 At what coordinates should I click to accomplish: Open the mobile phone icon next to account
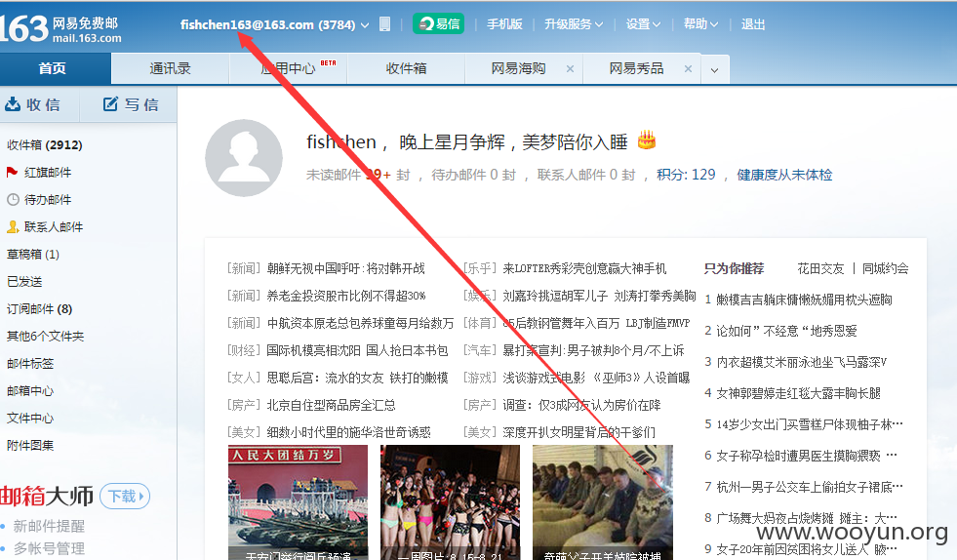click(384, 24)
